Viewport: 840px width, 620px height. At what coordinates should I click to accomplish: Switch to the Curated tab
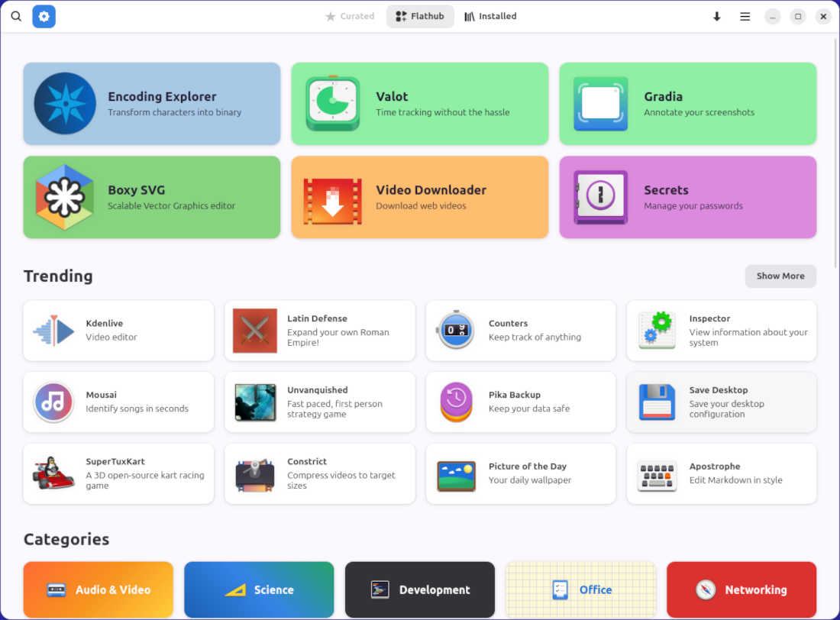pyautogui.click(x=350, y=16)
